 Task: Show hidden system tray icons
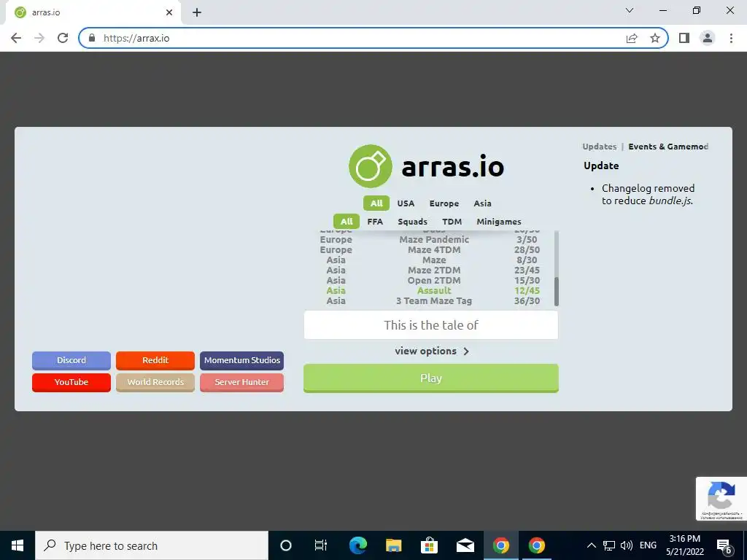[591, 545]
